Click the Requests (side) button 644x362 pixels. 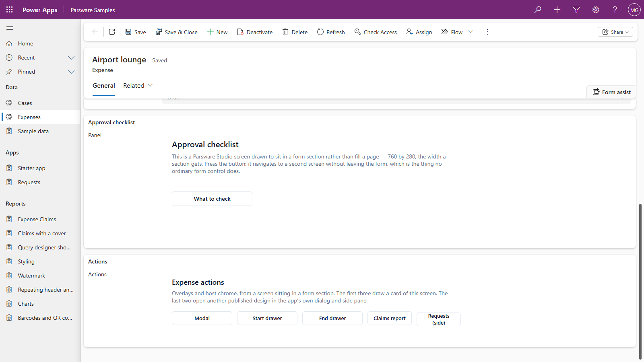439,319
